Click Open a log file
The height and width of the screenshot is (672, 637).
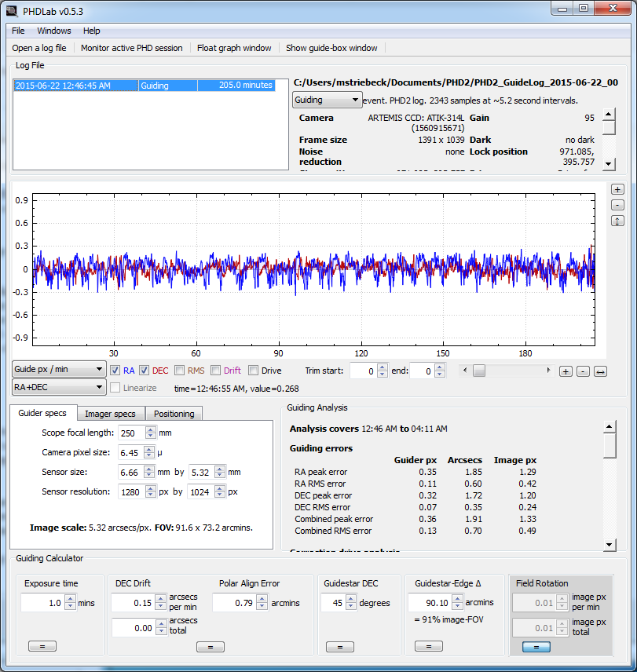39,48
